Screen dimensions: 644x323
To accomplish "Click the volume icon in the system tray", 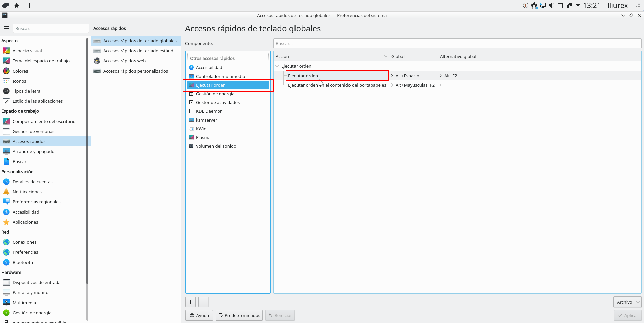I will 551,5.
